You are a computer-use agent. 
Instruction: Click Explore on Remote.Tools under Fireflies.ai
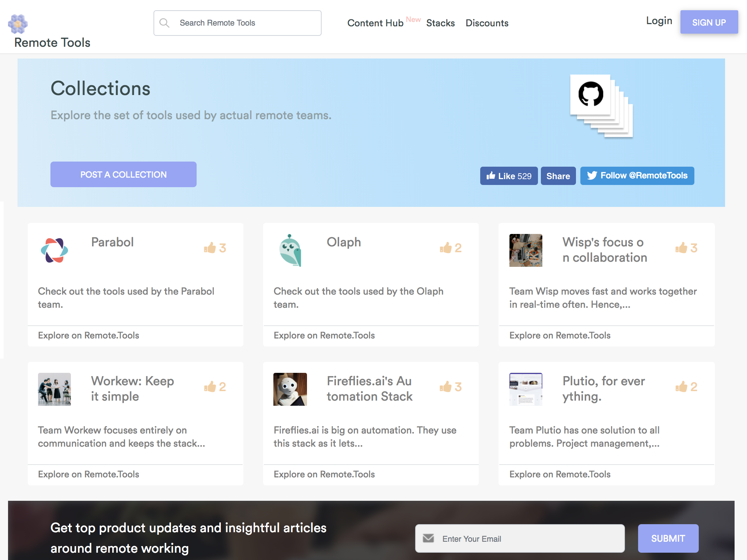tap(324, 474)
